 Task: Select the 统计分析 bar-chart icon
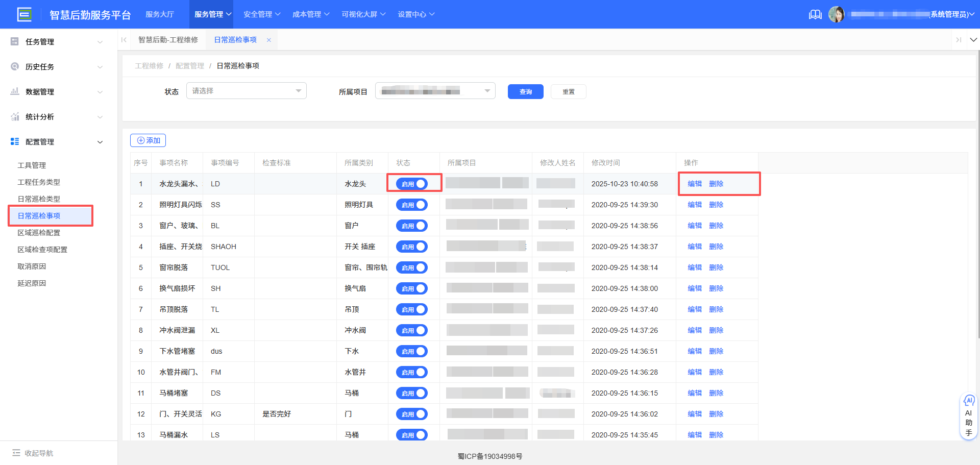14,116
